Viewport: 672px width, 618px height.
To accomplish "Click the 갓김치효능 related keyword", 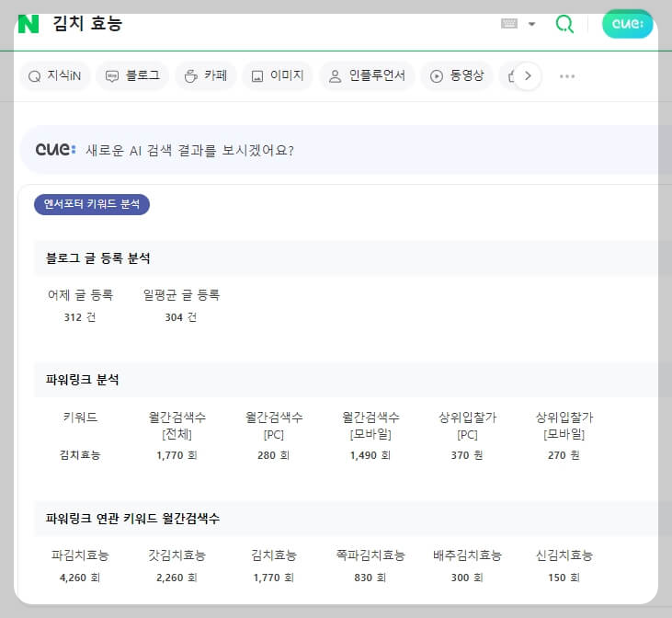I will pyautogui.click(x=177, y=555).
